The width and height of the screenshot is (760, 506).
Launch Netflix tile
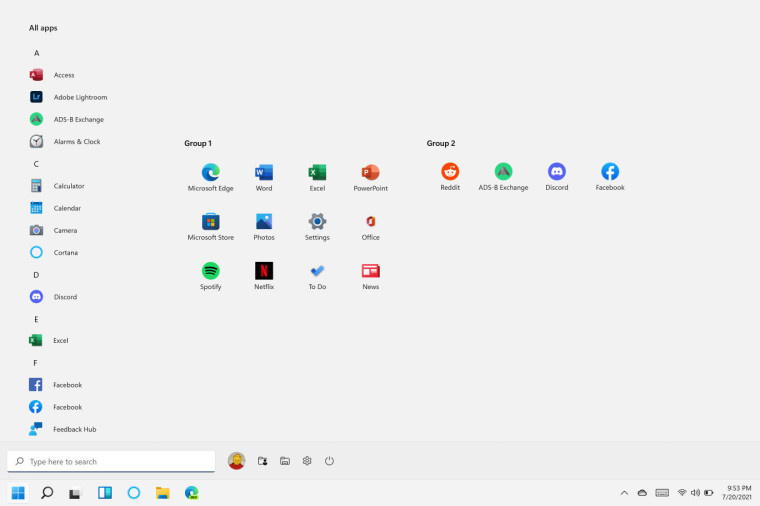[x=264, y=276]
